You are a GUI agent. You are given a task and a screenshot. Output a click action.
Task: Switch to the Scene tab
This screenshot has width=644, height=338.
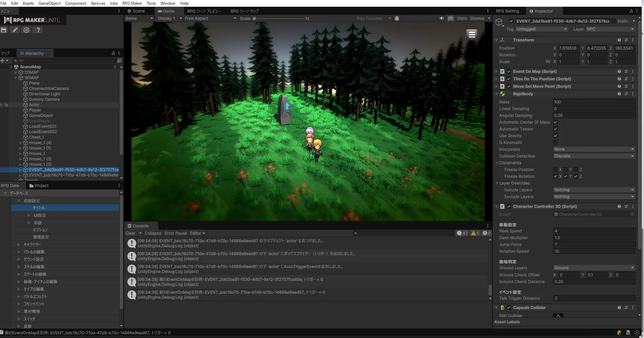[x=136, y=11]
